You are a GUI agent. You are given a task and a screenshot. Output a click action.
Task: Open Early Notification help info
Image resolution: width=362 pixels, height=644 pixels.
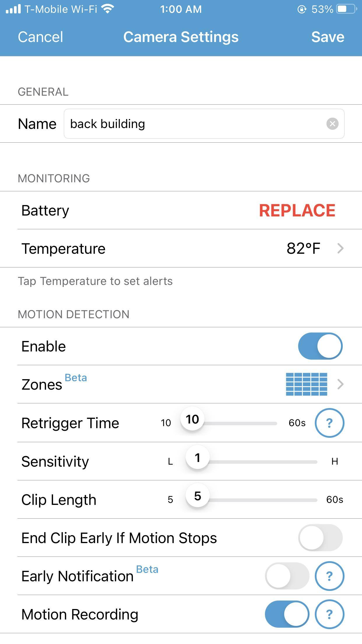click(x=329, y=576)
